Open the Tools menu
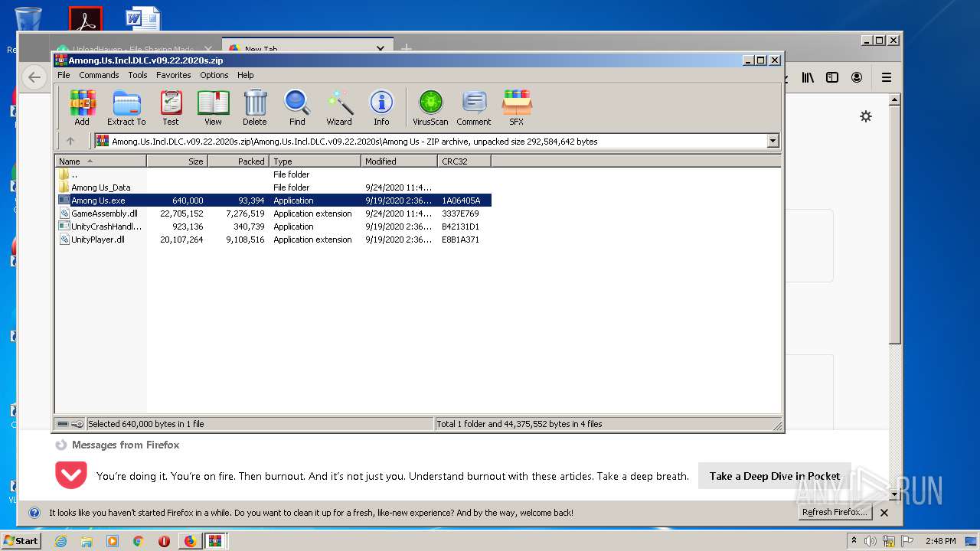 (138, 75)
